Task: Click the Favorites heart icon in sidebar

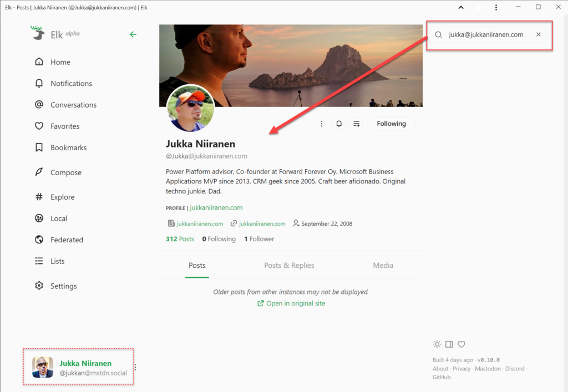Action: 39,126
